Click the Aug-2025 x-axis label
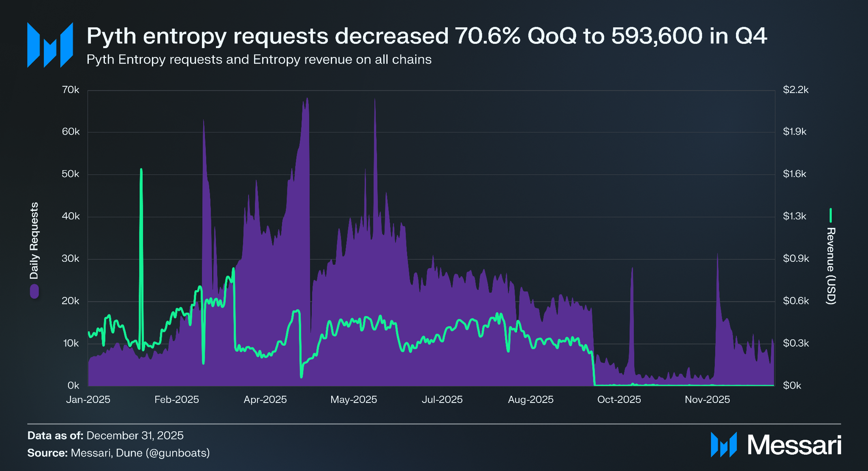This screenshot has height=471, width=868. point(530,400)
